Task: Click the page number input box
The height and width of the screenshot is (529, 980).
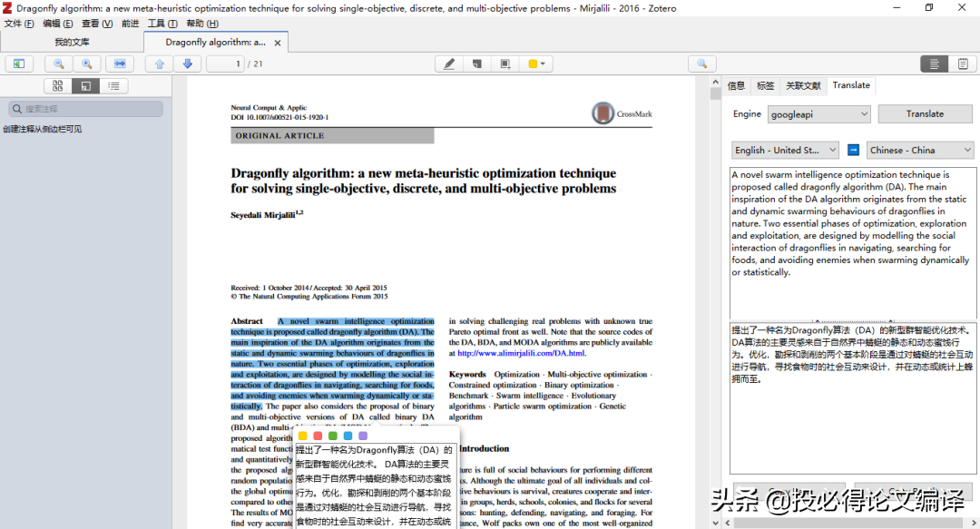Action: [x=225, y=64]
